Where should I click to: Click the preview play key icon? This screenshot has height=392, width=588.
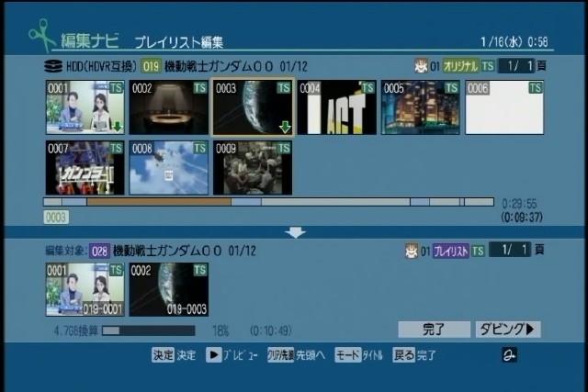(x=213, y=354)
